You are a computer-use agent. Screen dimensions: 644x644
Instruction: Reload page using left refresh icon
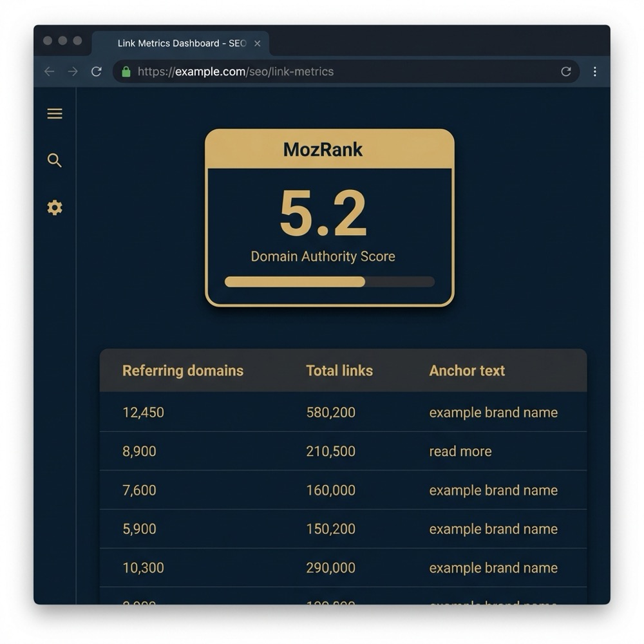click(x=96, y=71)
